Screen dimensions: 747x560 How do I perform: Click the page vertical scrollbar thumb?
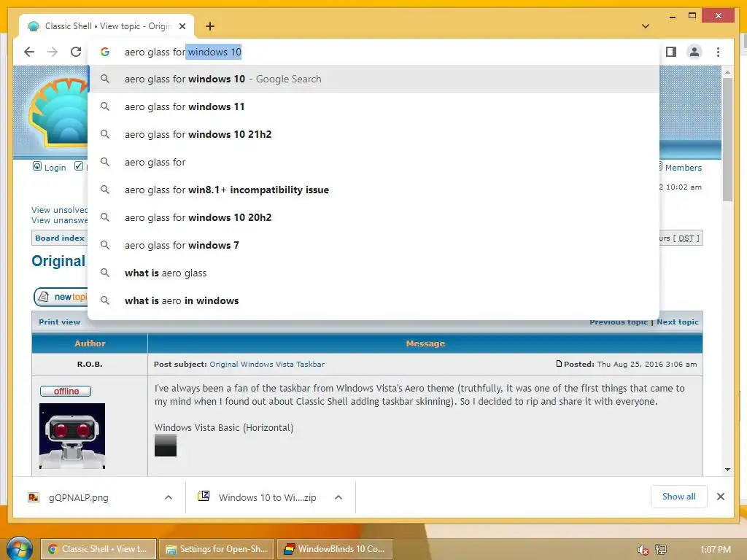pyautogui.click(x=727, y=139)
